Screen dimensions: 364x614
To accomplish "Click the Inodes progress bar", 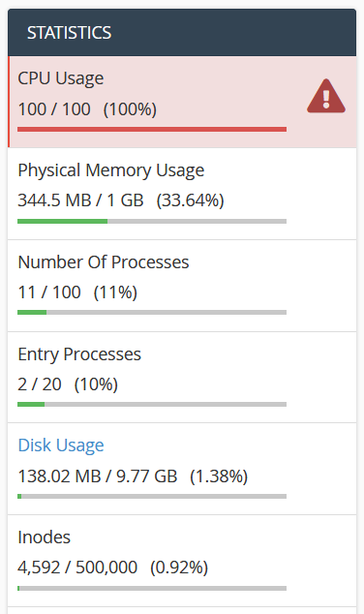I will (152, 588).
